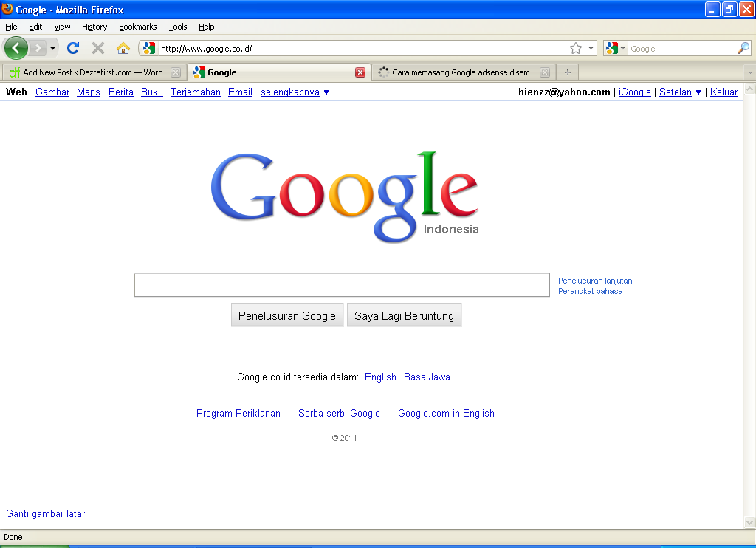
Task: Click the Done status bar text
Action: 13,537
